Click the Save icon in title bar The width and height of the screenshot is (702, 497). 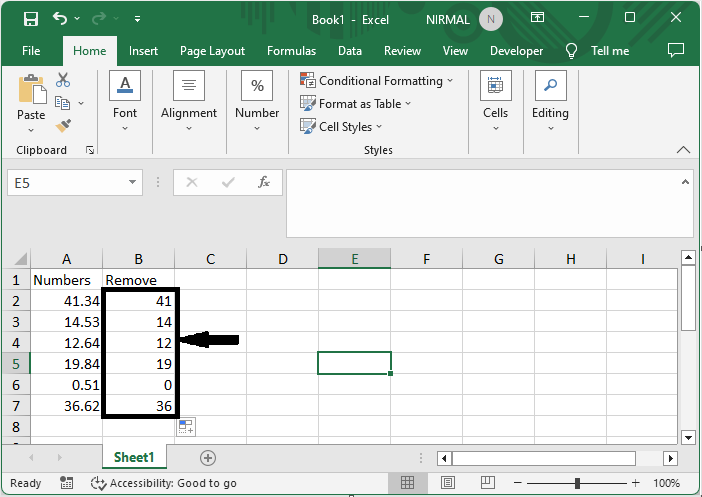(x=31, y=19)
